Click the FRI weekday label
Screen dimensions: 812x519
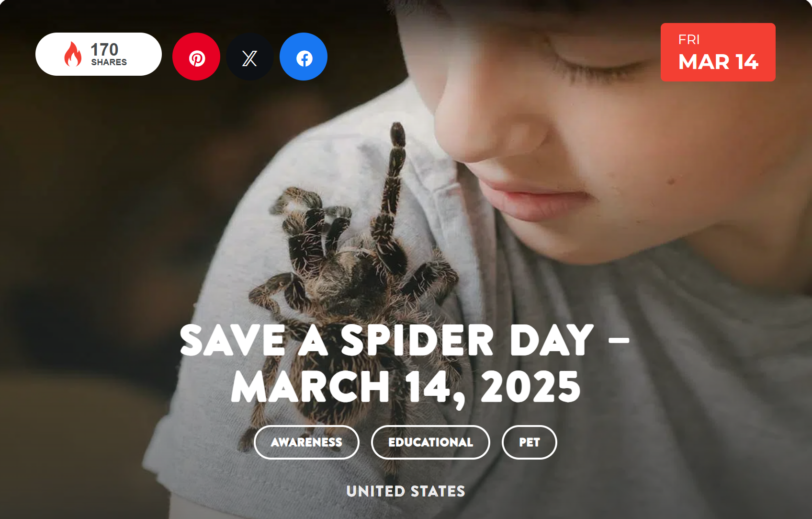click(x=689, y=39)
